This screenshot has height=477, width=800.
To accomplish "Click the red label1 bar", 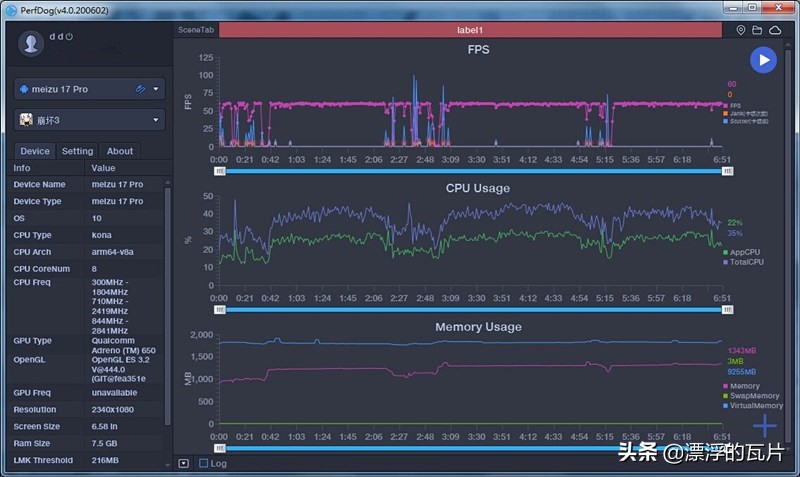I will [x=470, y=30].
